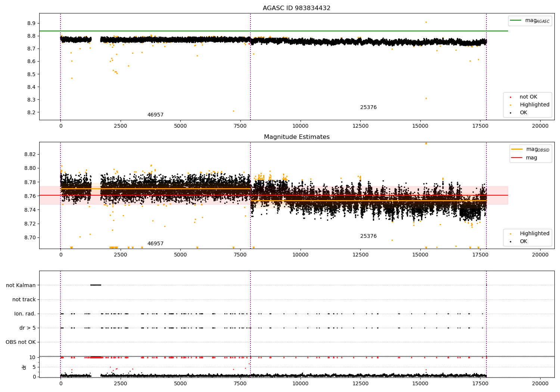Click the 'not Kalman' row label
The width and height of the screenshot is (560, 392).
tap(21, 285)
